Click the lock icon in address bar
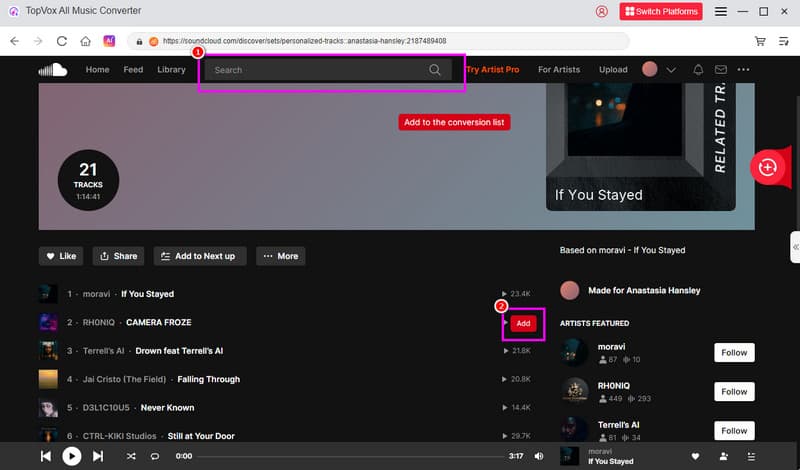Image resolution: width=800 pixels, height=470 pixels. pos(139,41)
